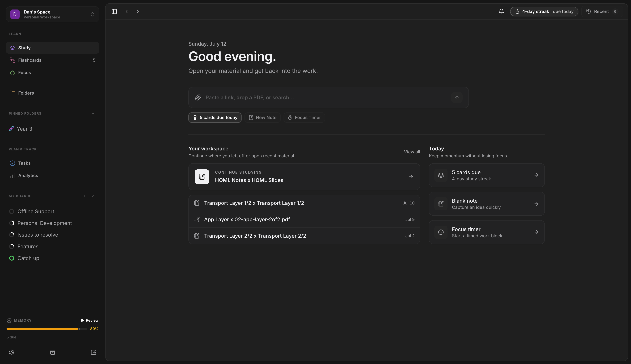This screenshot has height=364, width=631.
Task: Open the settings gear icon
Action: tap(12, 352)
